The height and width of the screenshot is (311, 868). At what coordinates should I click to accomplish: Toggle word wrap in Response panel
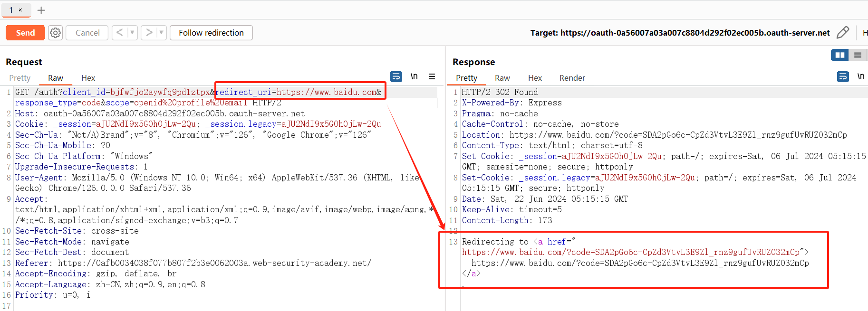pos(843,76)
